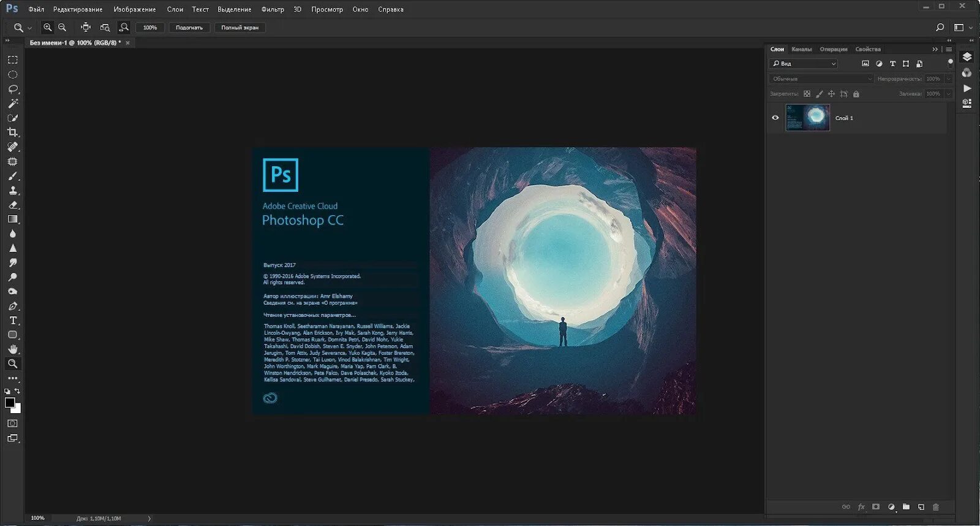
Task: Select the Eraser tool
Action: click(13, 205)
